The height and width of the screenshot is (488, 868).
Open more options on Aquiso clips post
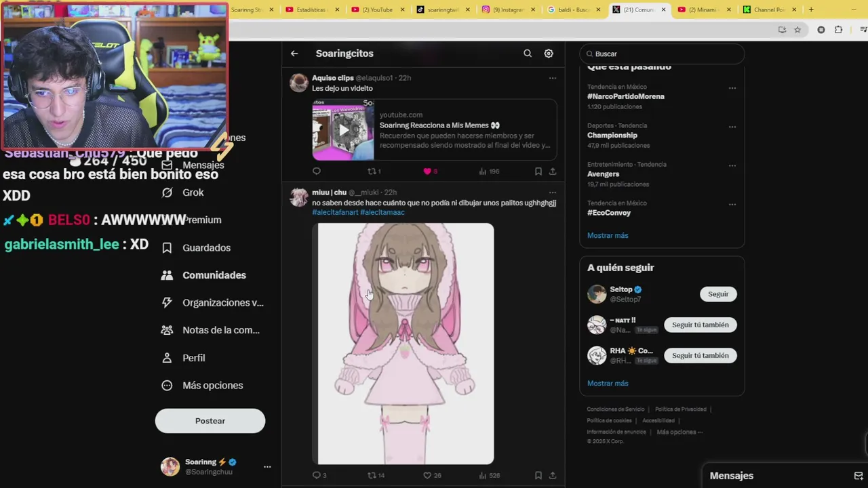(553, 78)
